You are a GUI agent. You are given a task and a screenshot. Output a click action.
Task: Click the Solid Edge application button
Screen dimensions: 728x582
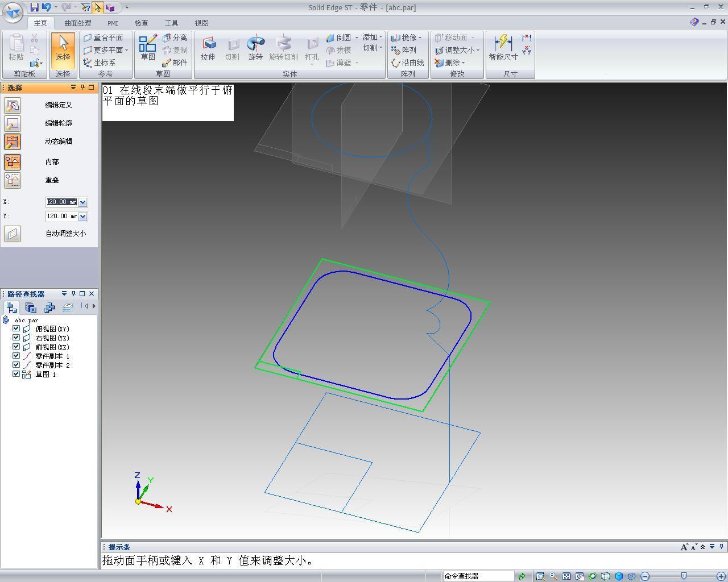pos(13,11)
